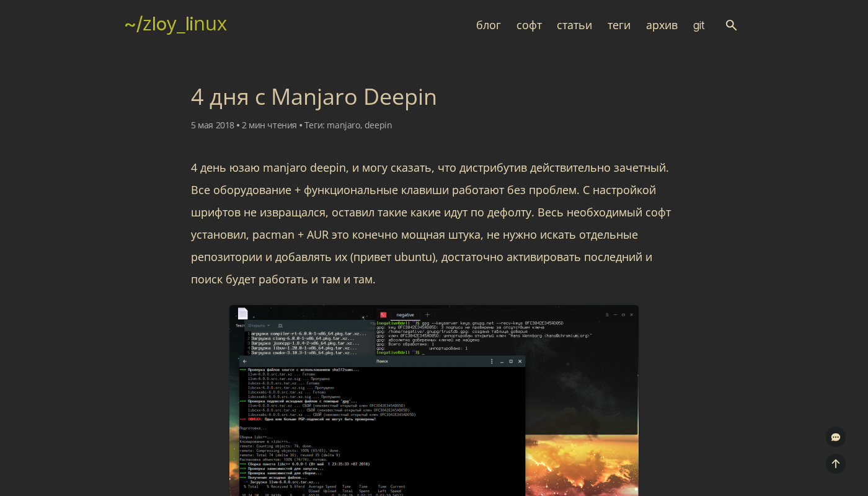The image size is (868, 496).
Task: Click the terminal window's hamburger menu icon
Action: pos(607,315)
